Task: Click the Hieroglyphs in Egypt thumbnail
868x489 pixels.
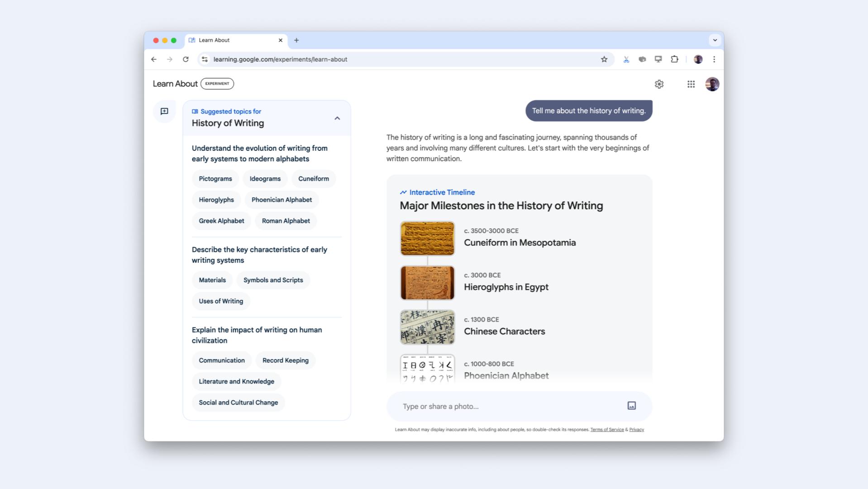Action: tap(427, 283)
